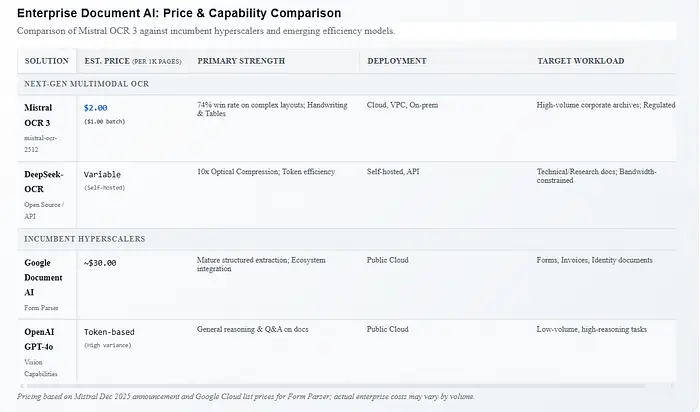Image resolution: width=700 pixels, height=412 pixels.
Task: Click the ~$30.00 price cell
Action: [x=100, y=263]
